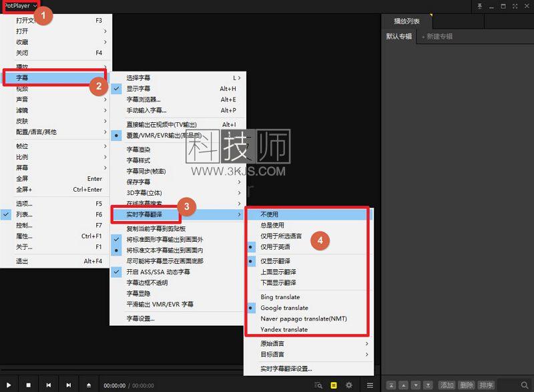Switch to the 播放列表 tab
The width and height of the screenshot is (534, 392).
coord(407,21)
